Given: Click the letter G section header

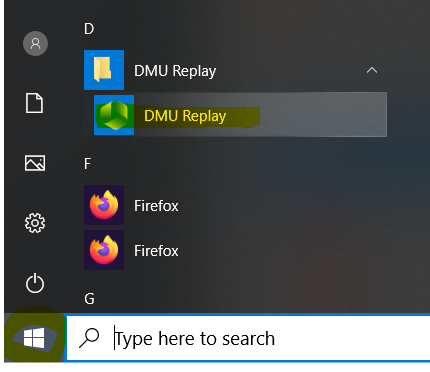Looking at the screenshot, I should tap(89, 299).
